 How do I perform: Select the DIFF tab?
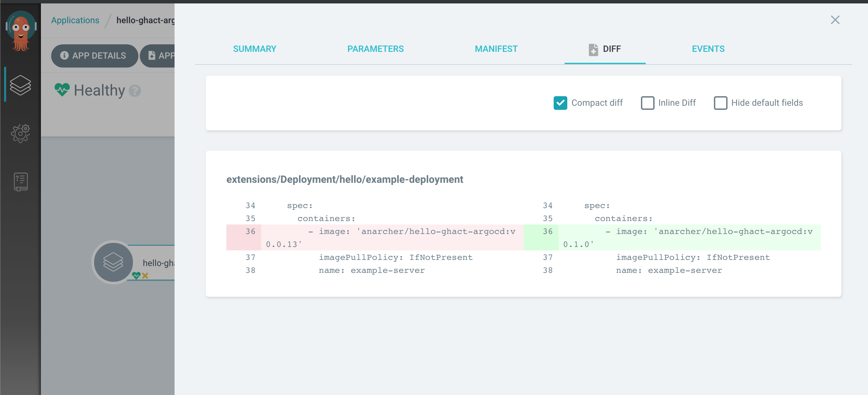coord(605,49)
